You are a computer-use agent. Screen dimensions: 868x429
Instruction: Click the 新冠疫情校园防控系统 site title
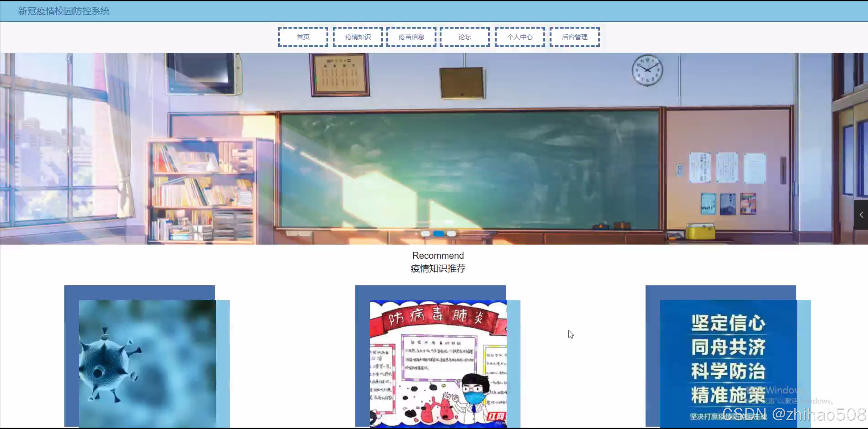tap(64, 11)
